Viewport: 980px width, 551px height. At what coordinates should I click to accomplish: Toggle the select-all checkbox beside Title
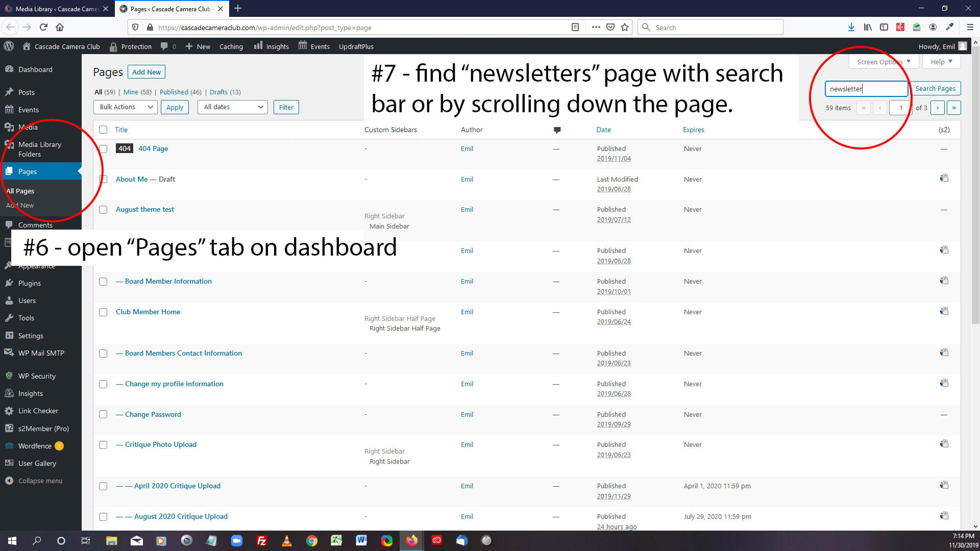103,130
